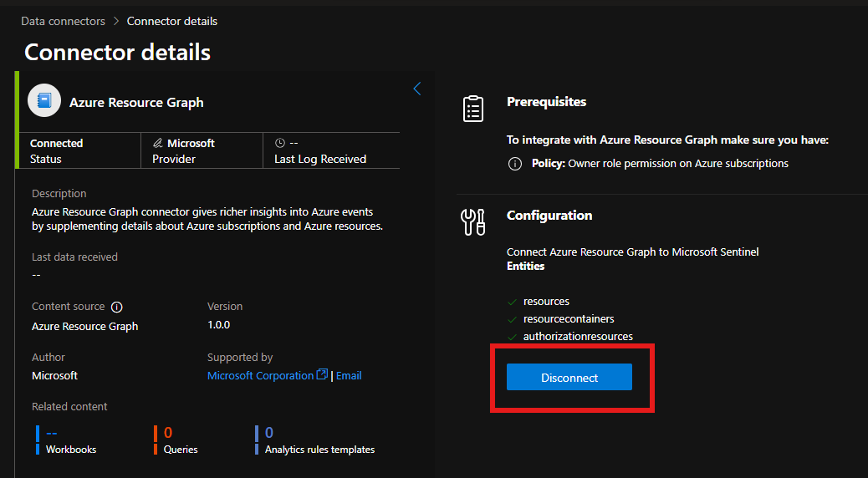Open the Analytics rules templates count

pyautogui.click(x=269, y=433)
